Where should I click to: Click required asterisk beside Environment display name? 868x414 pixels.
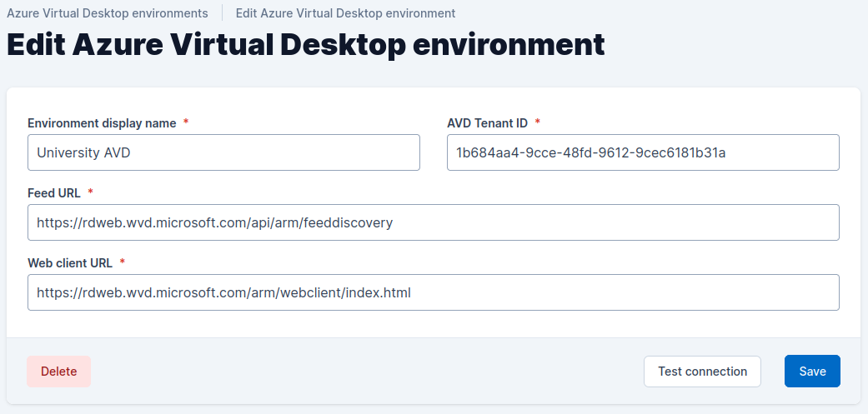point(186,122)
